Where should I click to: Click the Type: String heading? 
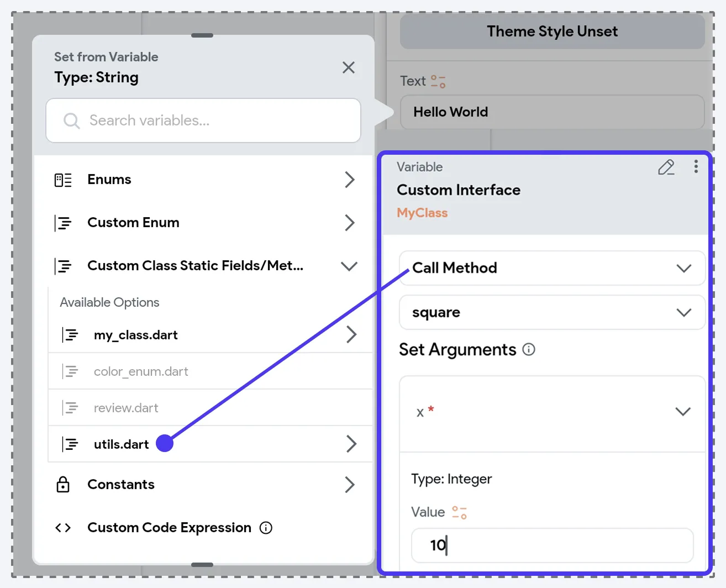pos(96,77)
